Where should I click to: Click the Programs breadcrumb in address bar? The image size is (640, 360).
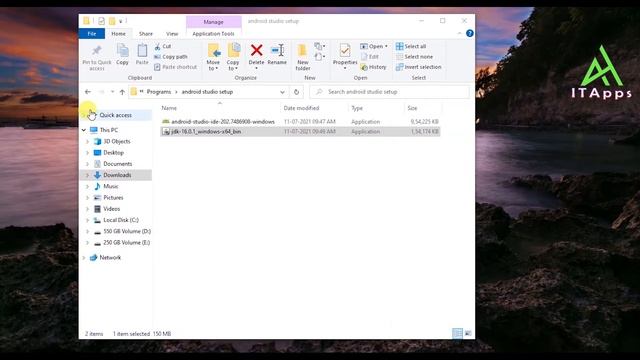[159, 92]
